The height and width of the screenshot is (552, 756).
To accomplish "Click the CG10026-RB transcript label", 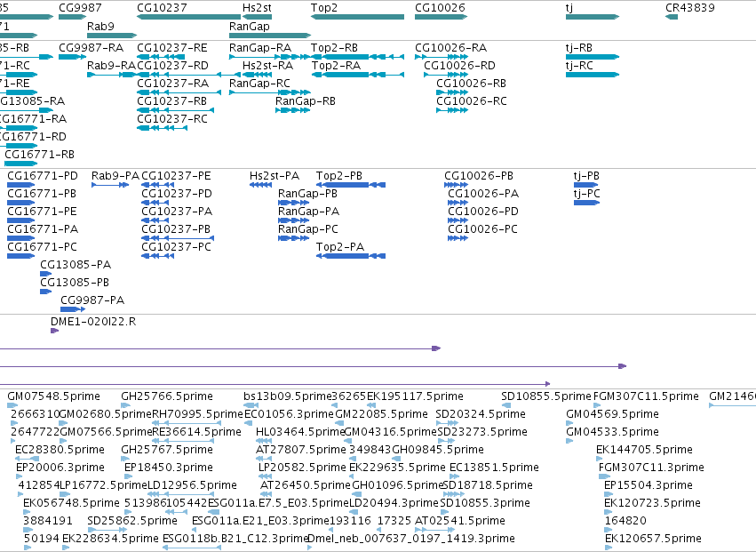I will 471,84.
